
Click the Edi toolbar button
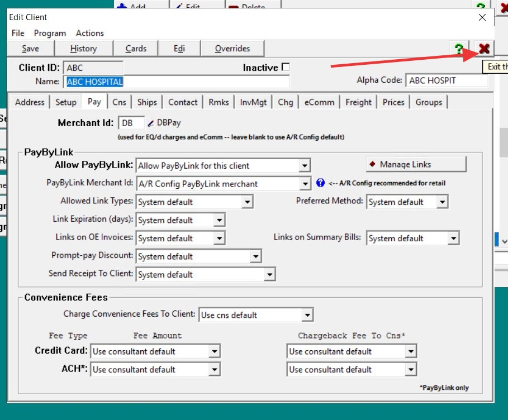179,49
